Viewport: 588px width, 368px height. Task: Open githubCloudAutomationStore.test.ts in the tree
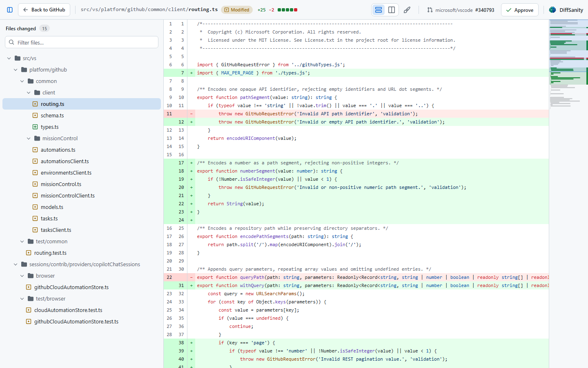tap(82, 321)
